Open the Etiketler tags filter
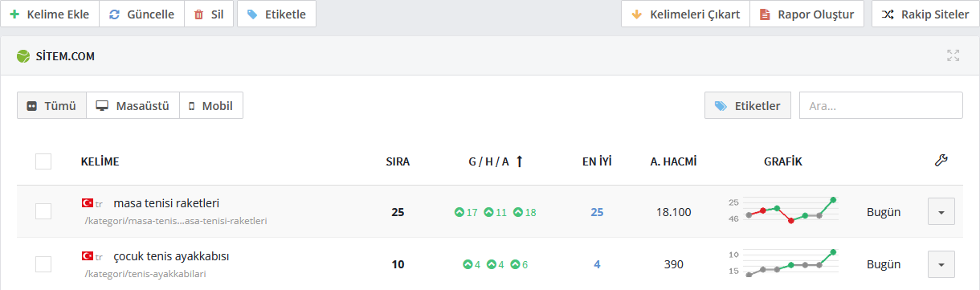 tap(748, 105)
